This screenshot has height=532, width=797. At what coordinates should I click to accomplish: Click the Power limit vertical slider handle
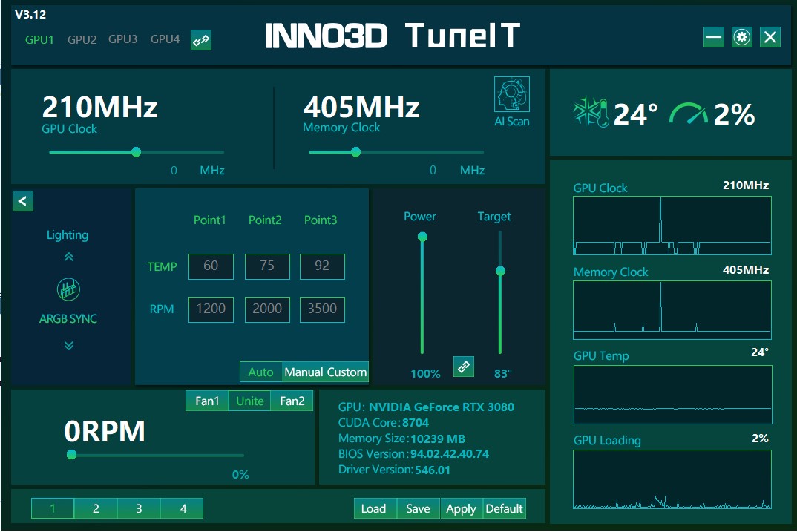[422, 237]
